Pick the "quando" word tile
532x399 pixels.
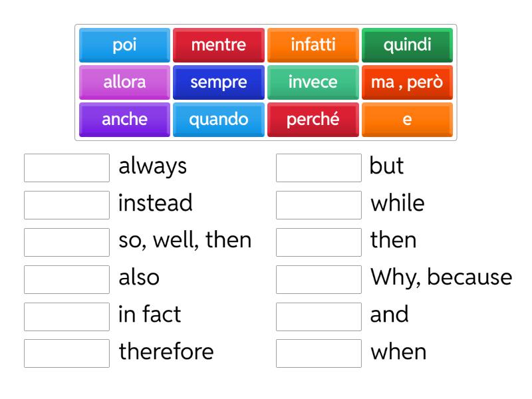(x=218, y=120)
